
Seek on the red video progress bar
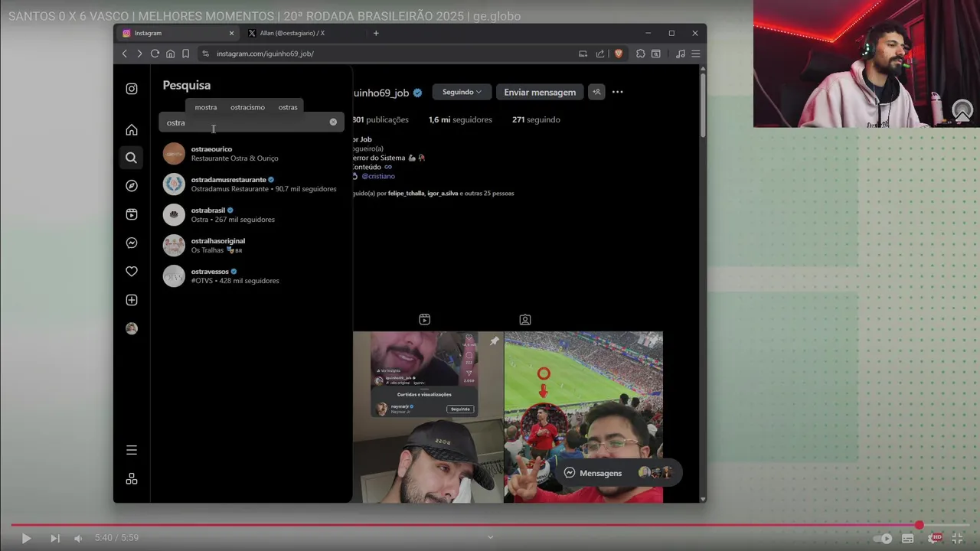pos(490,525)
